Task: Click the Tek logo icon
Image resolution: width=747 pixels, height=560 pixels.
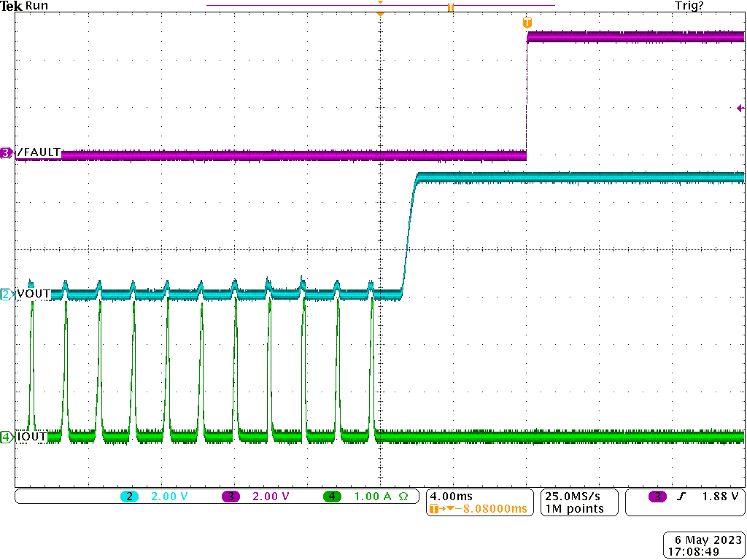Action: (x=12, y=6)
